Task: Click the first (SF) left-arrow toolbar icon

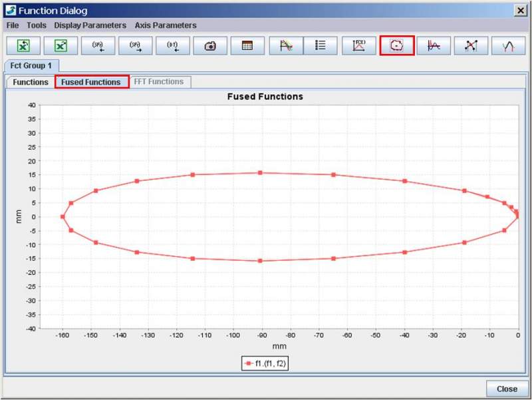Action: tap(98, 45)
